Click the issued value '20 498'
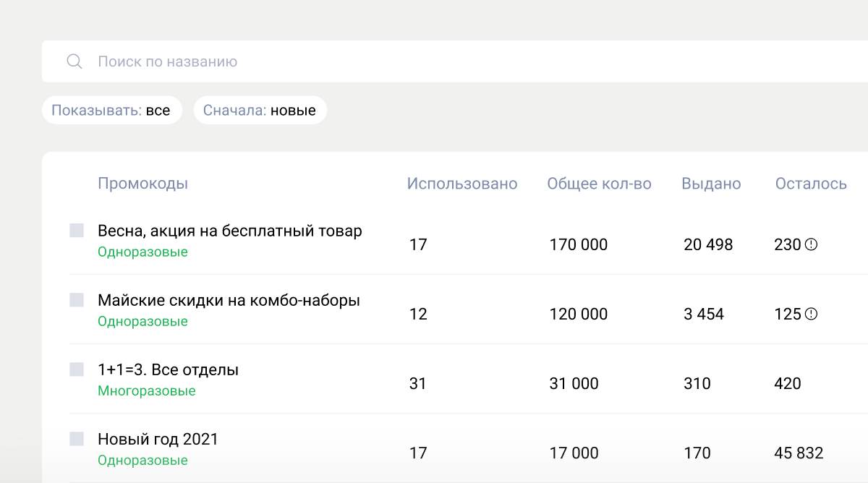This screenshot has height=483, width=868. point(708,244)
